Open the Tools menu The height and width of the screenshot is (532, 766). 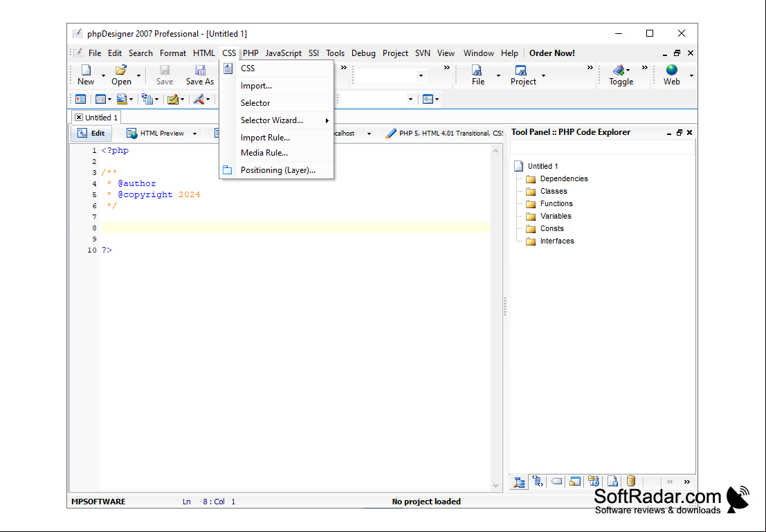(335, 53)
